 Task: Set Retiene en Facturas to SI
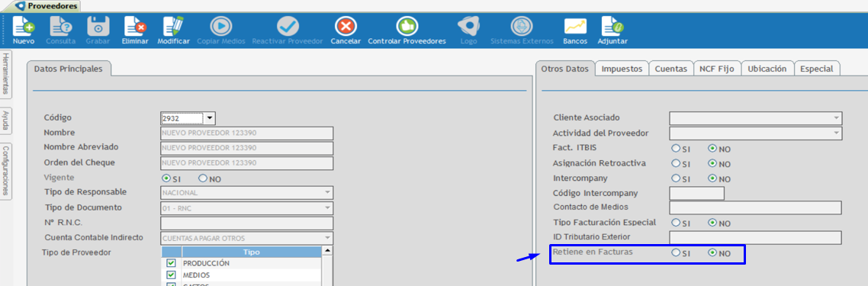(x=675, y=252)
